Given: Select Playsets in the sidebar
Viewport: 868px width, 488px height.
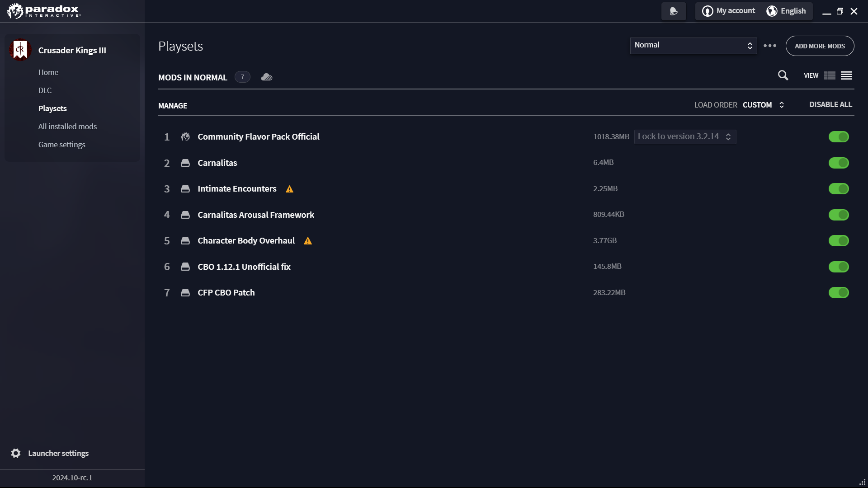Looking at the screenshot, I should 52,108.
